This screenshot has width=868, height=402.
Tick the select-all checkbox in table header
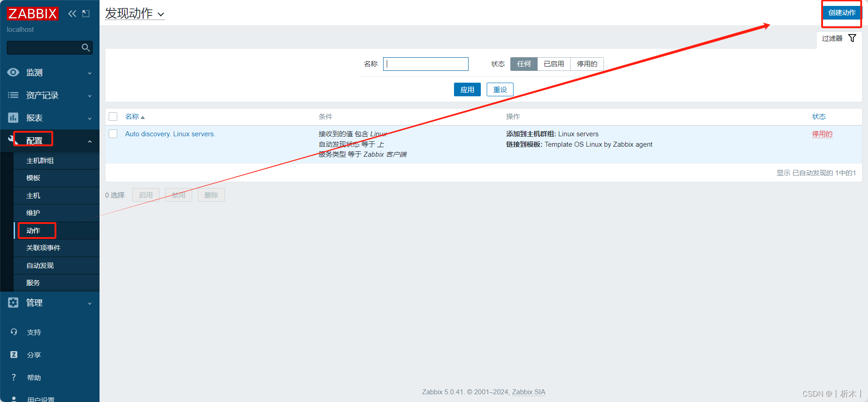click(x=113, y=117)
